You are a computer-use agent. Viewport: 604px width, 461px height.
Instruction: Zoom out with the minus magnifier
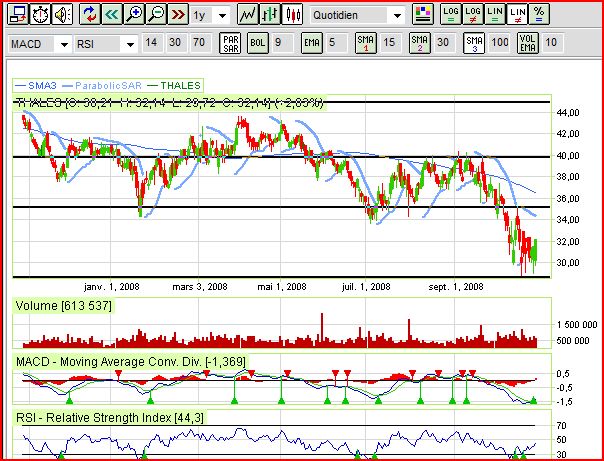[157, 15]
